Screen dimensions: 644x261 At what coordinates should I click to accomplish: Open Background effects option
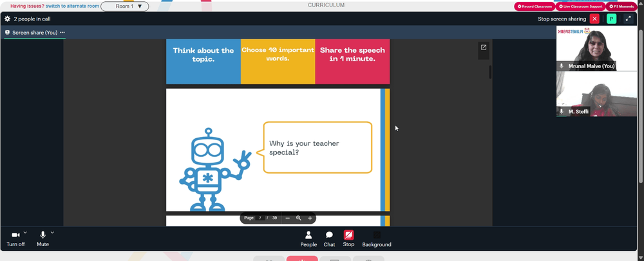377,239
